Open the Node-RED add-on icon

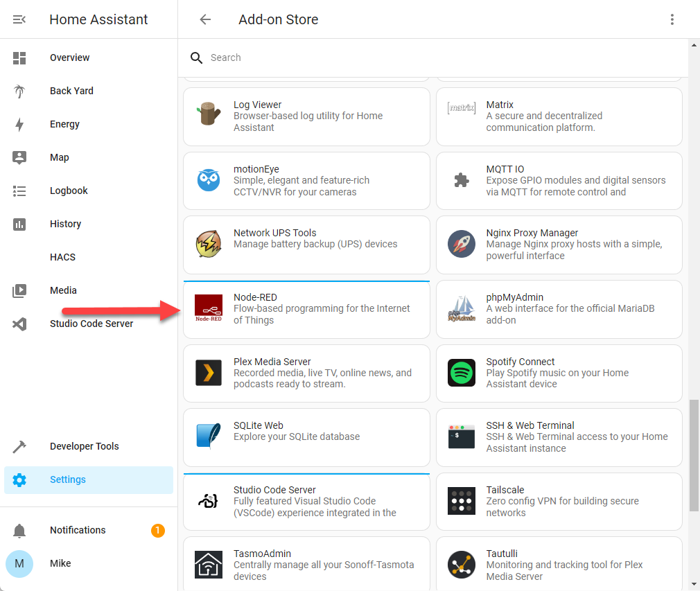[x=209, y=308]
